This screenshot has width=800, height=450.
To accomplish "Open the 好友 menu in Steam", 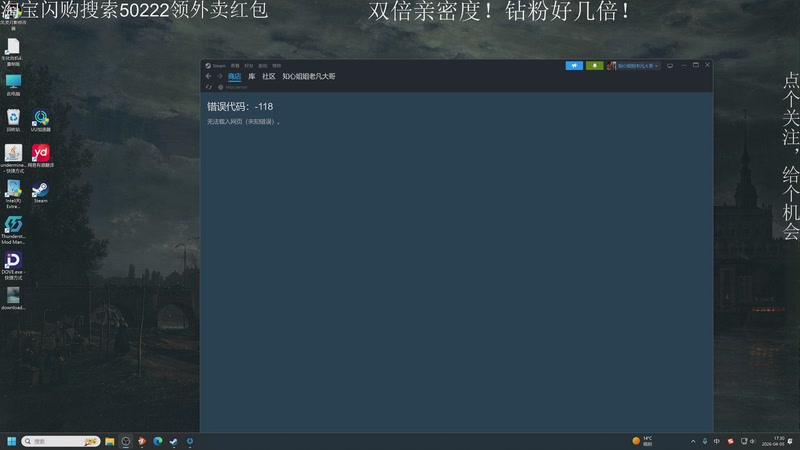I will coord(248,66).
